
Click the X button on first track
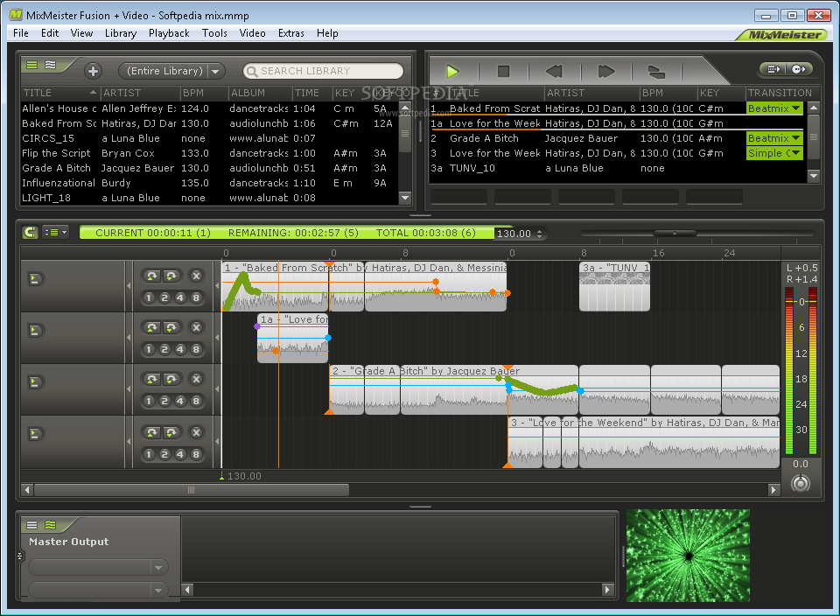(x=197, y=276)
